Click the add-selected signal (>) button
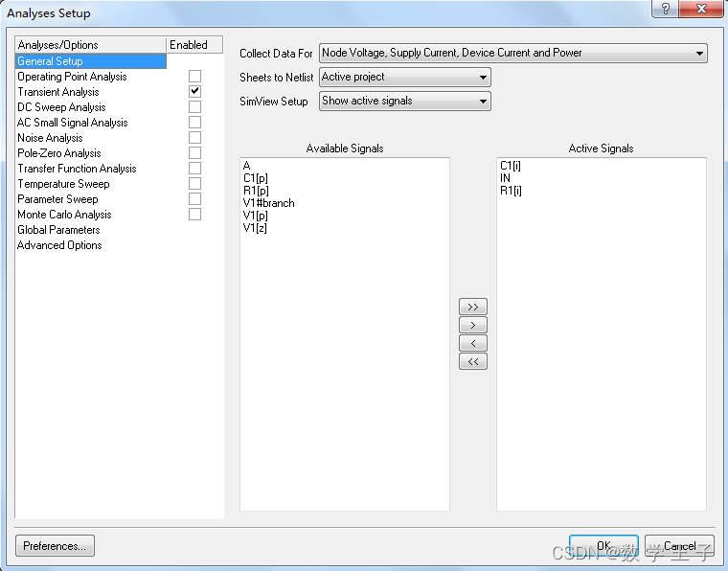 click(x=473, y=325)
